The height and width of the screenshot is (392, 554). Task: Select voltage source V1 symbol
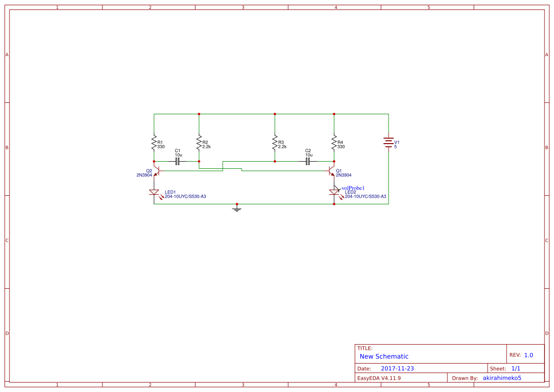(388, 142)
